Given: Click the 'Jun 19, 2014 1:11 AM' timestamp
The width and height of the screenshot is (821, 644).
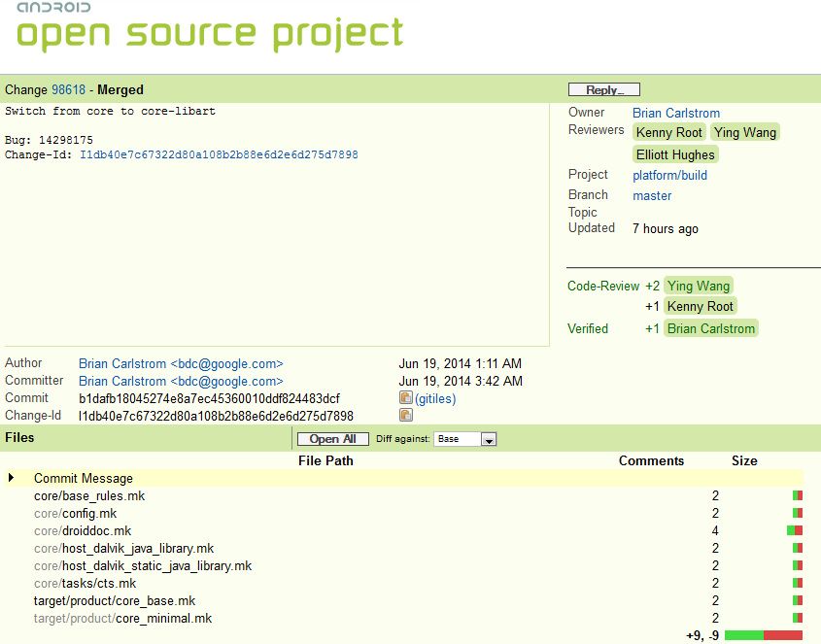Looking at the screenshot, I should coord(461,363).
